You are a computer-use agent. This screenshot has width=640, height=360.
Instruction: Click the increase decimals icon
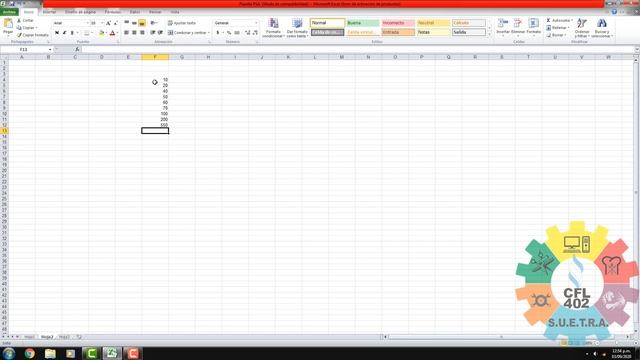coord(247,33)
